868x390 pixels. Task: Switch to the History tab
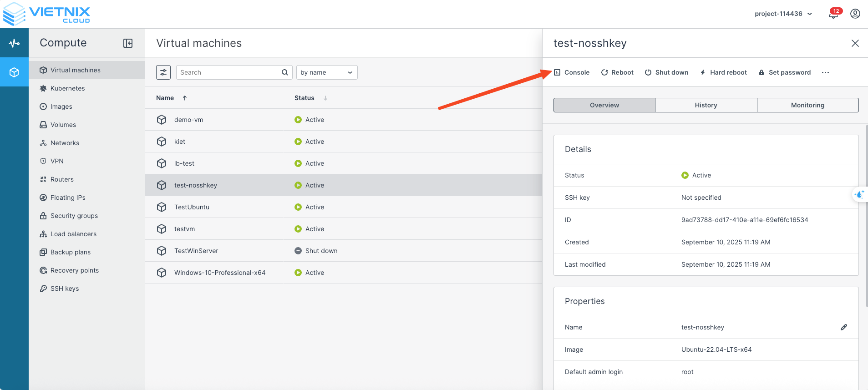pos(706,105)
